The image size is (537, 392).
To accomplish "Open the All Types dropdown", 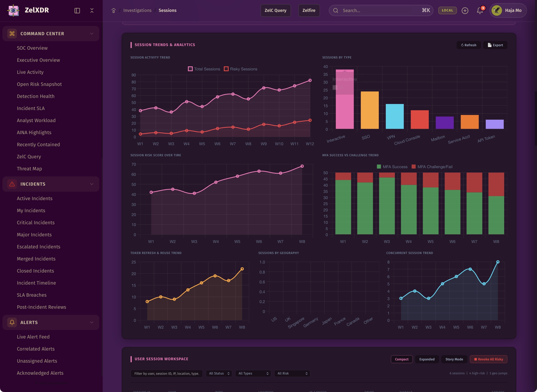I will (253, 373).
